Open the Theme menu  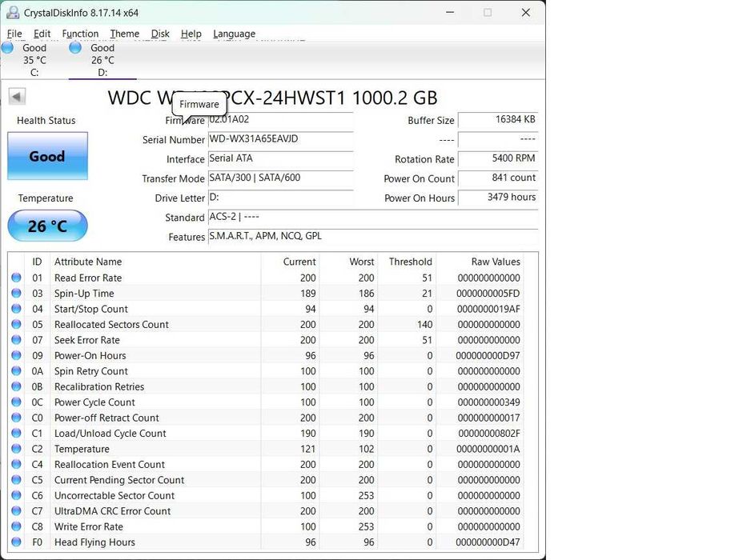[124, 34]
